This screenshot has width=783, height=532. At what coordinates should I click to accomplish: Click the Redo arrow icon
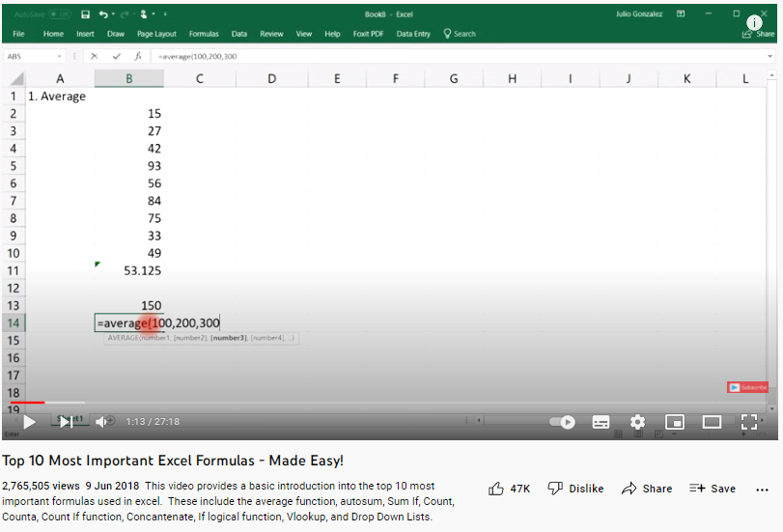coord(125,14)
